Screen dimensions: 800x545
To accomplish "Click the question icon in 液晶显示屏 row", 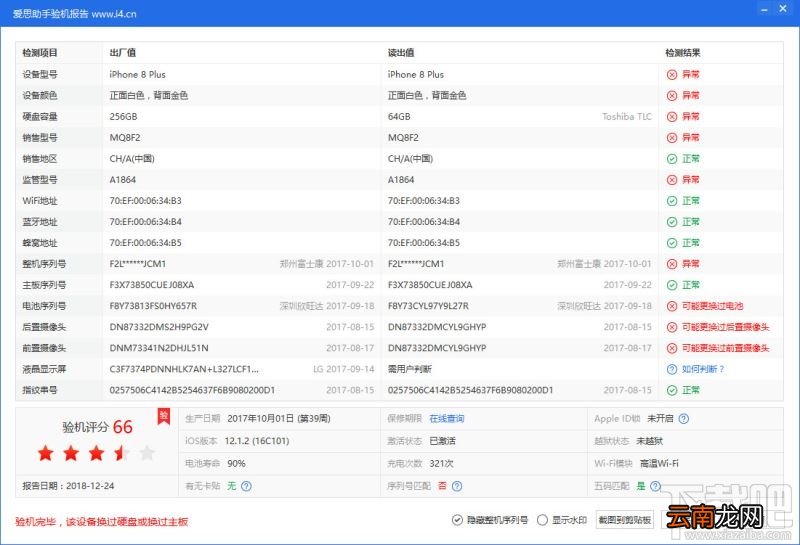I will pyautogui.click(x=672, y=369).
